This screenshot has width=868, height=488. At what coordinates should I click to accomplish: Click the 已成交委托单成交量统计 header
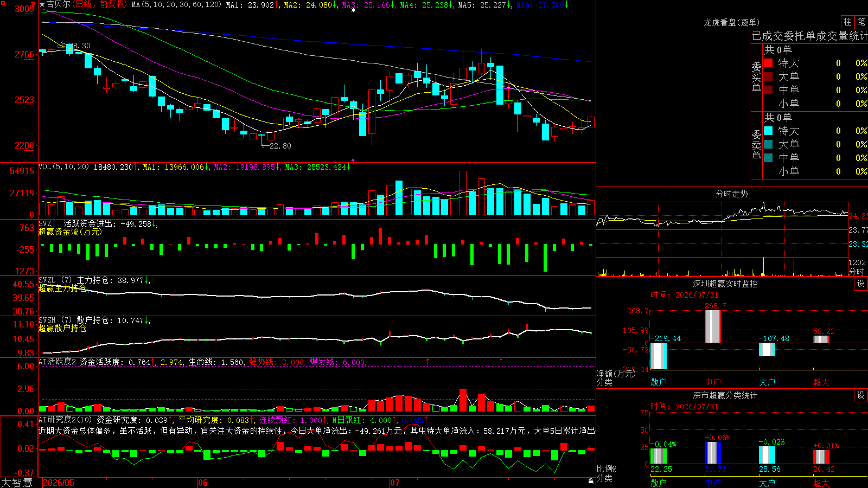pos(809,36)
